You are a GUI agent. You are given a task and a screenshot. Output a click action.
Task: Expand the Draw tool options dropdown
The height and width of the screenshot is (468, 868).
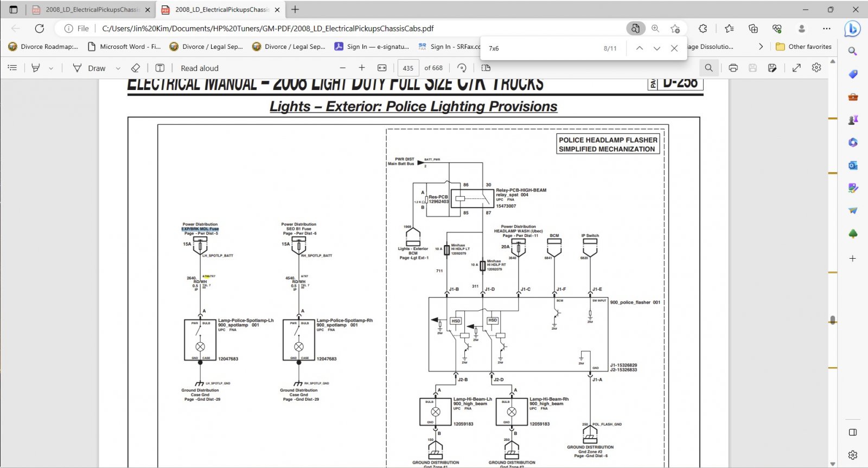[x=118, y=68]
